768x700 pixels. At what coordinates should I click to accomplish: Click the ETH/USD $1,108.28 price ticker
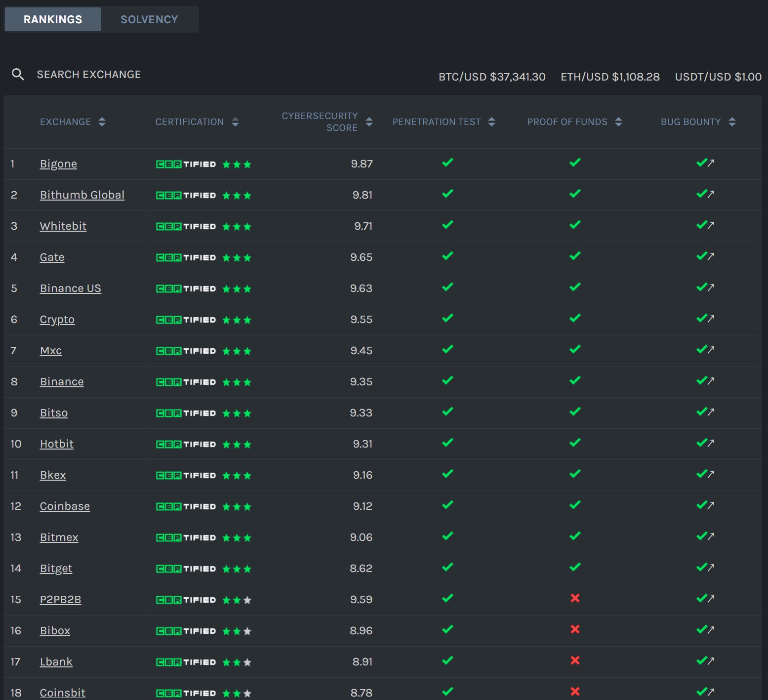(610, 77)
